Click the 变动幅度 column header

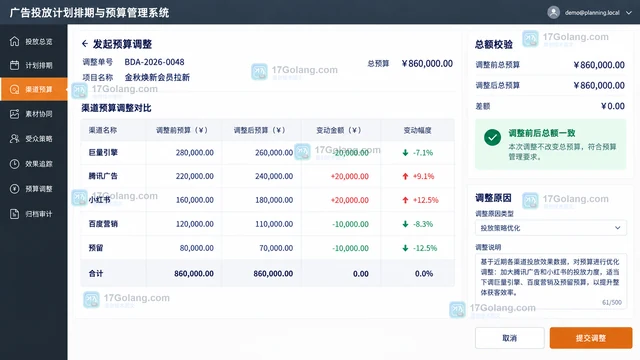click(x=417, y=130)
